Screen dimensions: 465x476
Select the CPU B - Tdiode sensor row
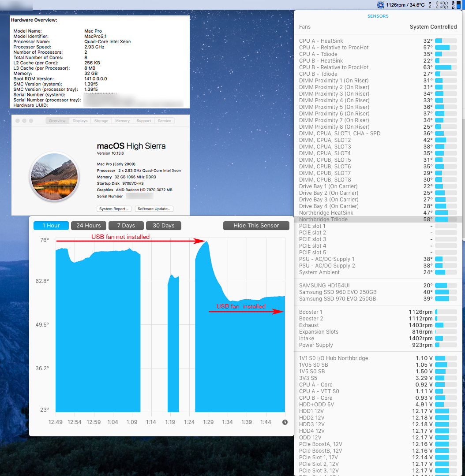[378, 74]
